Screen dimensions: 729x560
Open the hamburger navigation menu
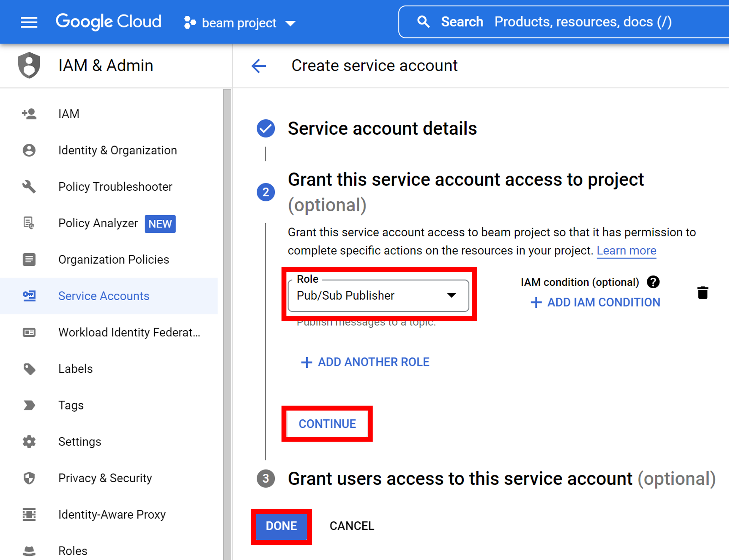(x=29, y=22)
